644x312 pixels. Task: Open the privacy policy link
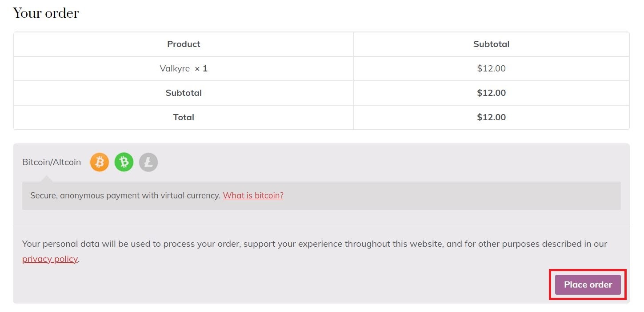pos(50,259)
